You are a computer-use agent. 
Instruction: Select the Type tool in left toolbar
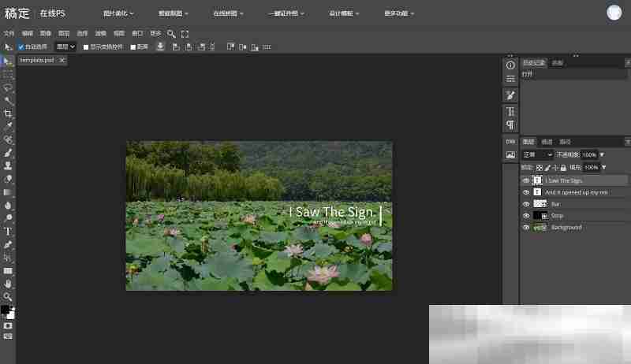(7, 232)
